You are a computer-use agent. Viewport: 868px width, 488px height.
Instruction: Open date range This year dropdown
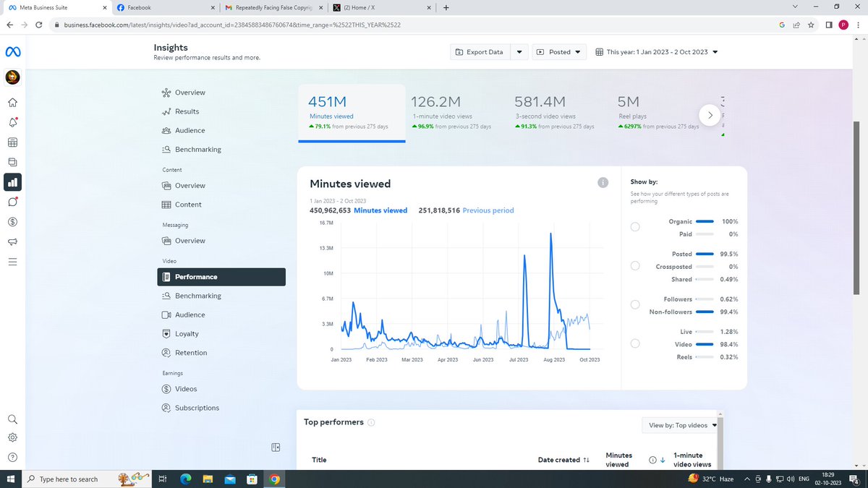click(656, 52)
